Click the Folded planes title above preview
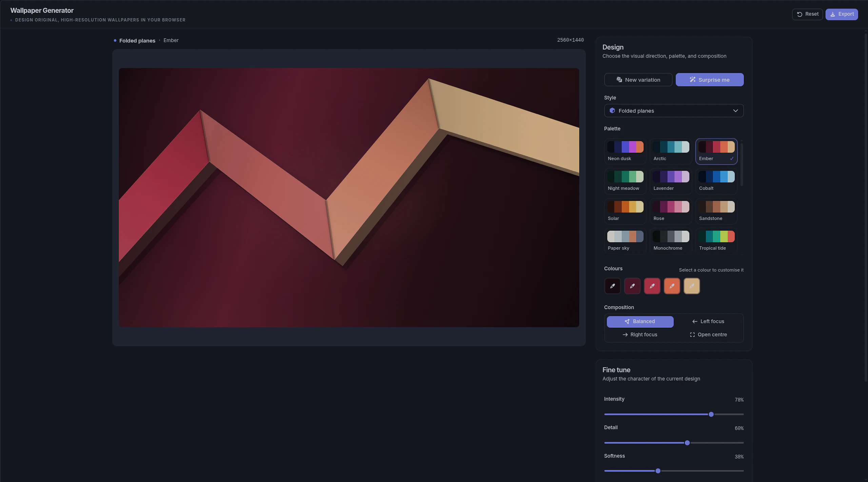Screen dimensions: 868x482 click(x=137, y=40)
